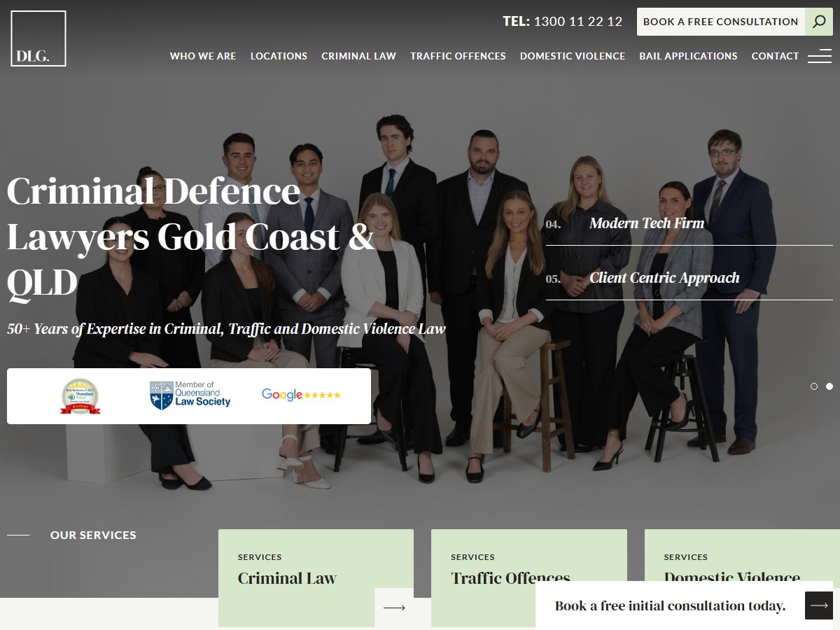Screen dimensions: 840x630
Task: Open the Criminal Law nav item
Action: click(358, 56)
